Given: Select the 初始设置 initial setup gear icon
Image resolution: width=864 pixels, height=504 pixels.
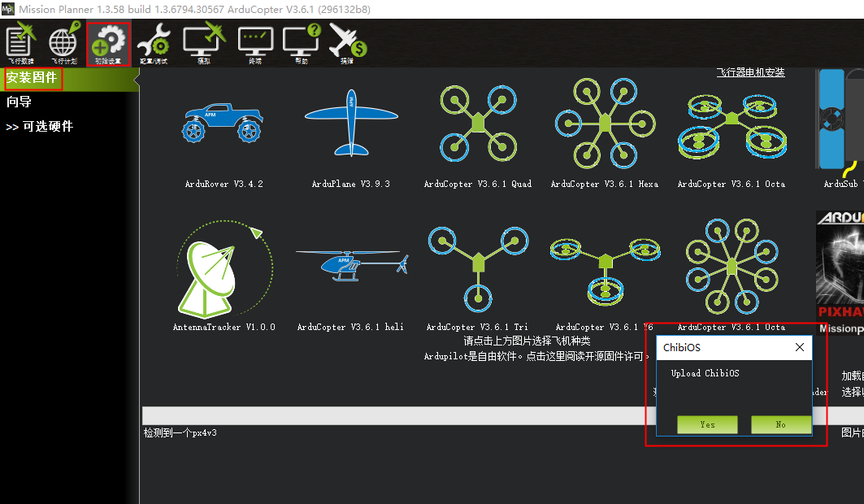Looking at the screenshot, I should click(x=108, y=44).
